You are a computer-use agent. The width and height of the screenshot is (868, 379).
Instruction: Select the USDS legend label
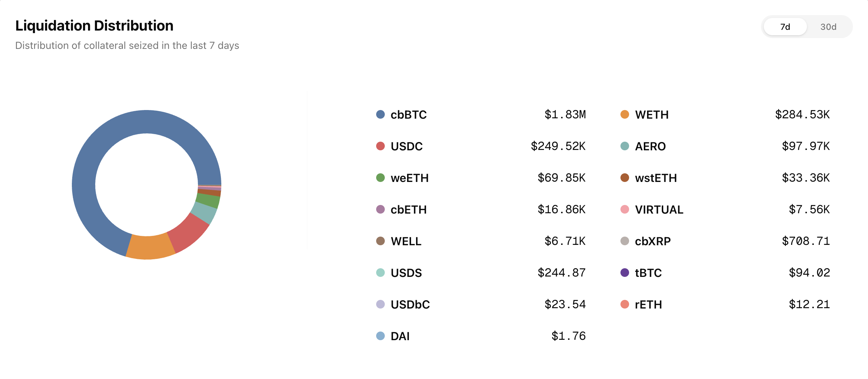[x=406, y=273]
